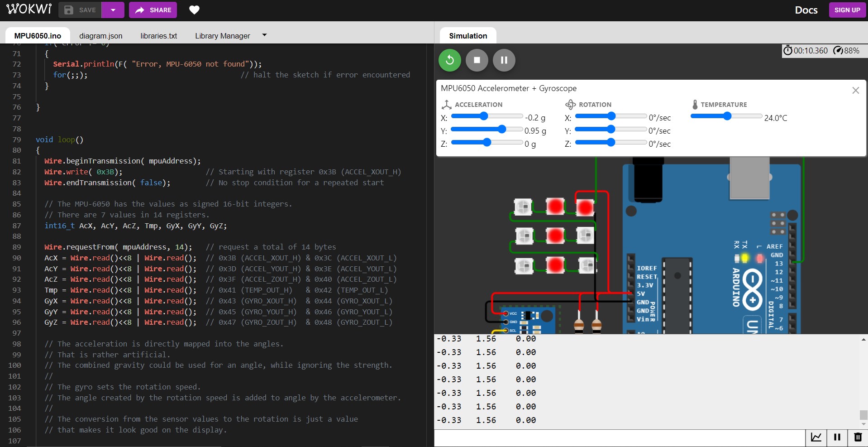Adjust the Acceleration Y slider

point(487,130)
